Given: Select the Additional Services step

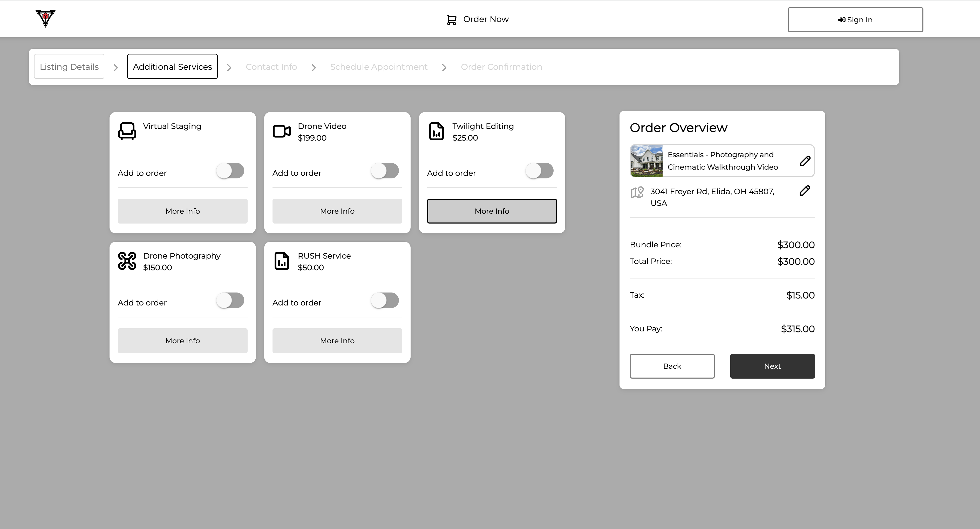Looking at the screenshot, I should pos(172,66).
